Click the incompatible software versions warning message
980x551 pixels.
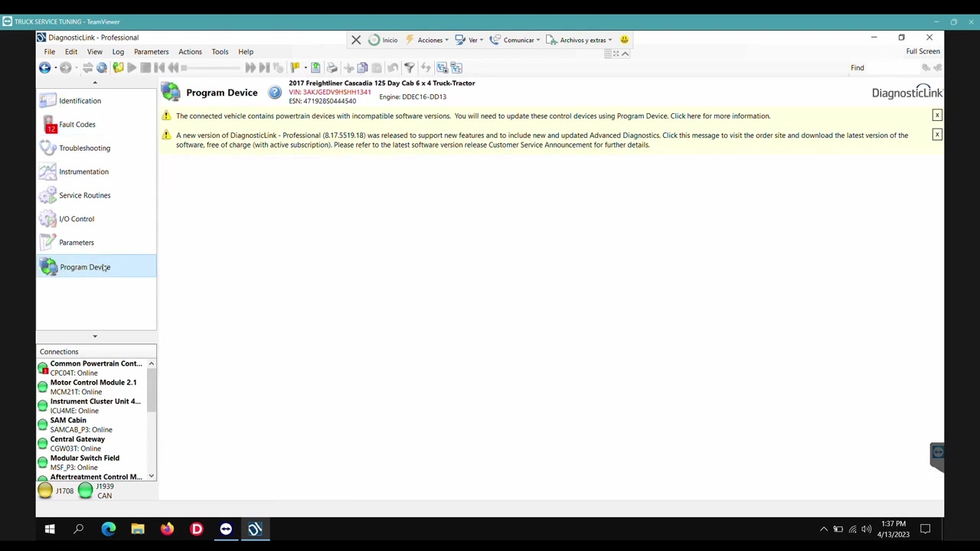(473, 116)
